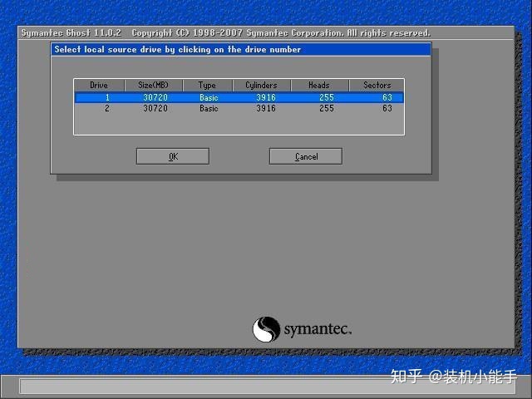Click the 255 heads value of drive 2

point(327,108)
